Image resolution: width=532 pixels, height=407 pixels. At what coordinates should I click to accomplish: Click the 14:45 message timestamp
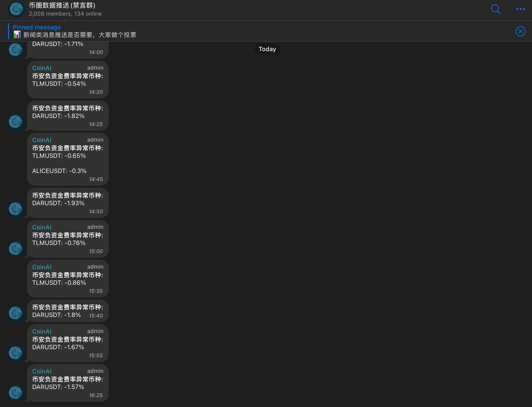[x=96, y=179]
